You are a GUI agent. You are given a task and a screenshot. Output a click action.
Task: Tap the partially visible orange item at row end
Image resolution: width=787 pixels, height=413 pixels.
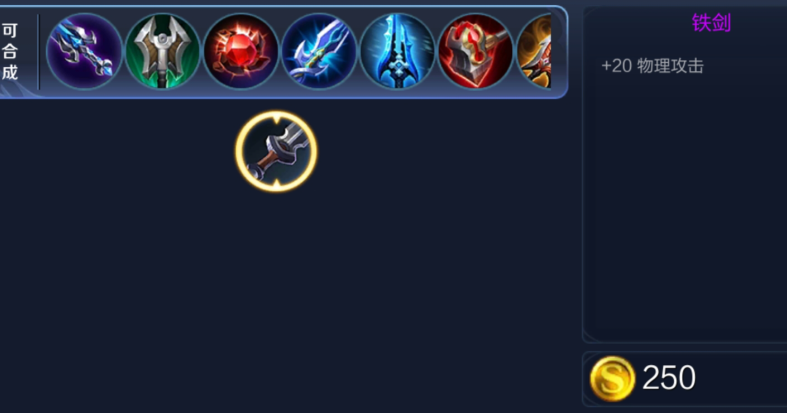tap(534, 51)
